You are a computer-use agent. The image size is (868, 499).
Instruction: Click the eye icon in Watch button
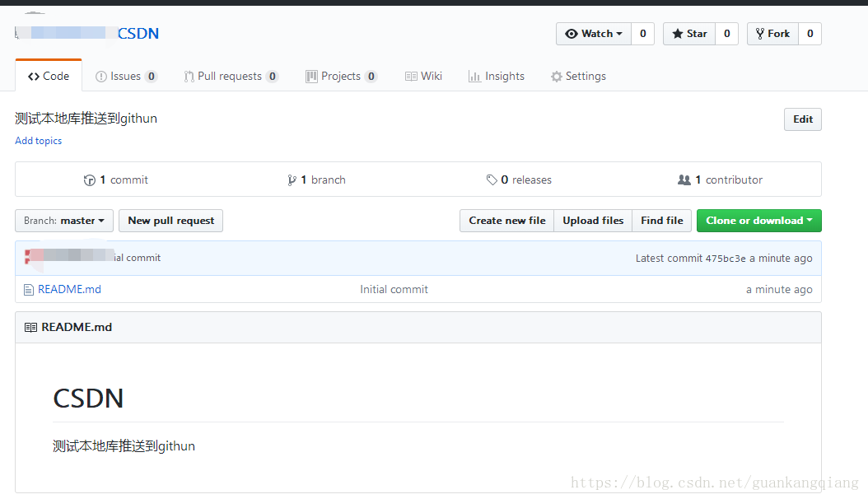coord(572,34)
